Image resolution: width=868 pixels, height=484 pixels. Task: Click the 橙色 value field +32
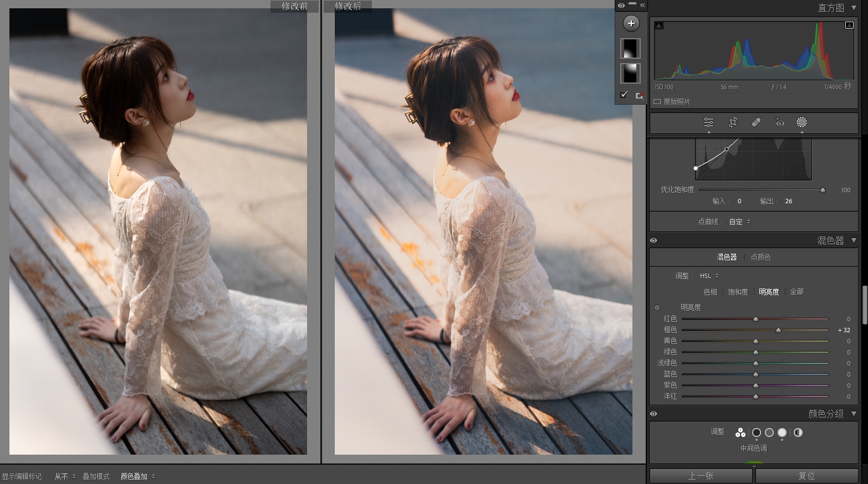pyautogui.click(x=844, y=330)
